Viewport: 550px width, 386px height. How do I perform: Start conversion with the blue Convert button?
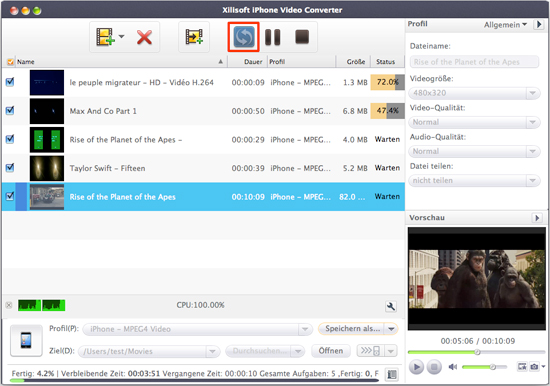[243, 37]
